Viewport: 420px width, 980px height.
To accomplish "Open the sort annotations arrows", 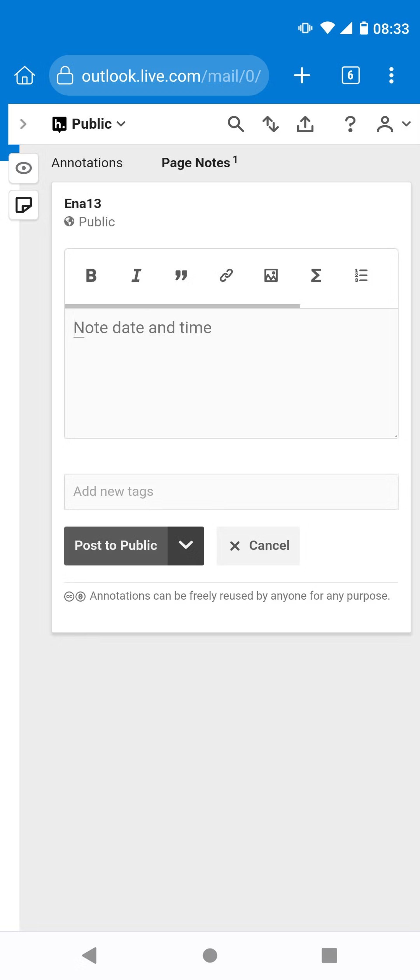I will pos(271,124).
